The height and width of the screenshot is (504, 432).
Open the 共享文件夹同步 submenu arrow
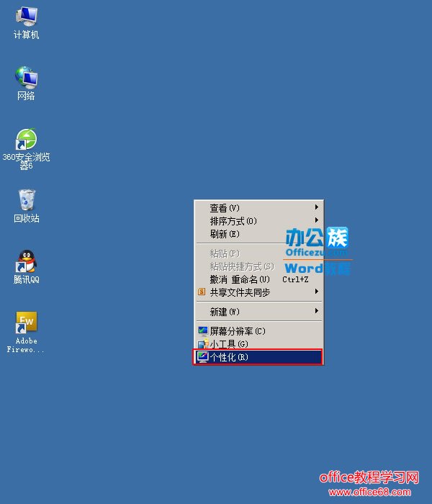pos(316,292)
